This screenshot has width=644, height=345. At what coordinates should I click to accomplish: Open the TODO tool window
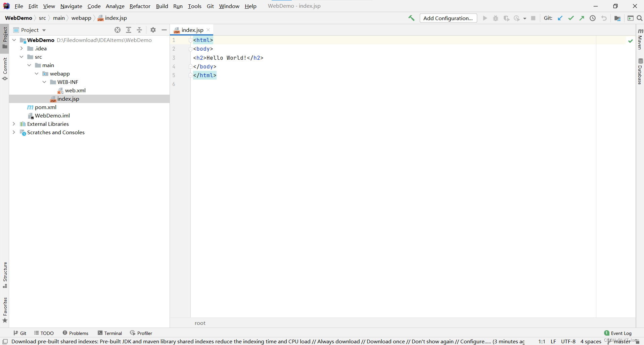click(44, 333)
